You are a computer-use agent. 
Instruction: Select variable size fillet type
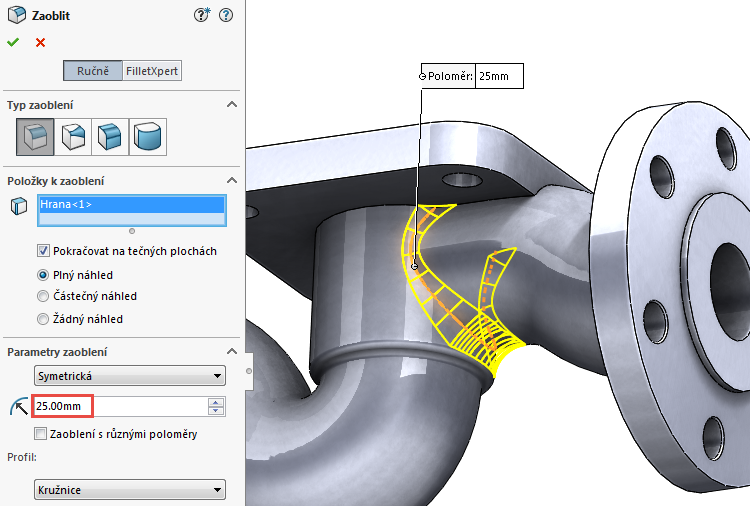point(73,137)
